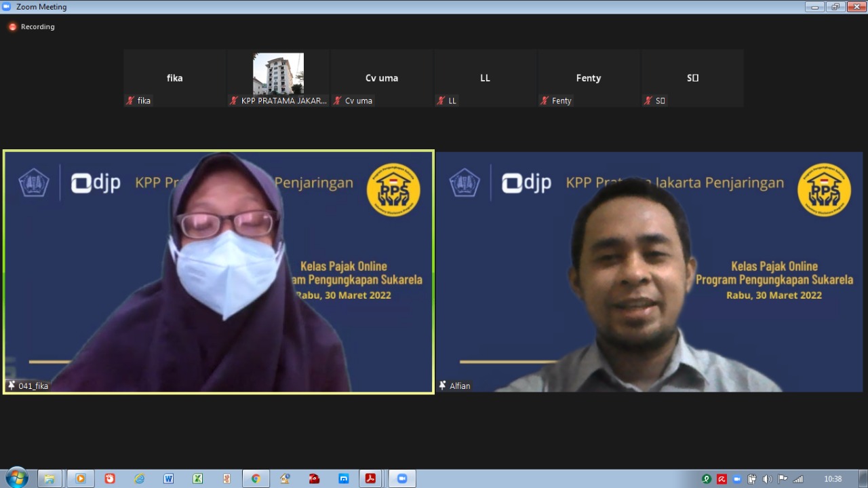Click the network signal icon in the tray

coord(798,479)
